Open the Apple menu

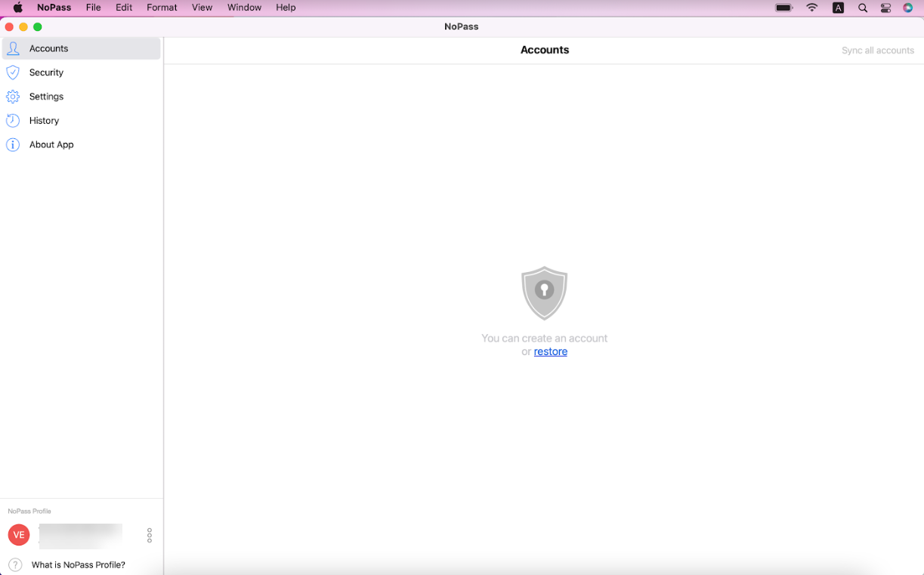click(17, 8)
